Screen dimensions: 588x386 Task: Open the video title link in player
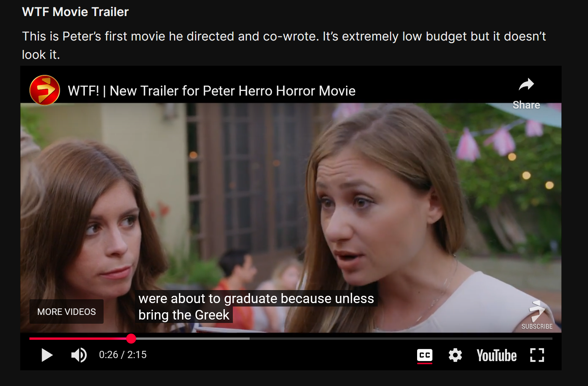click(x=212, y=91)
